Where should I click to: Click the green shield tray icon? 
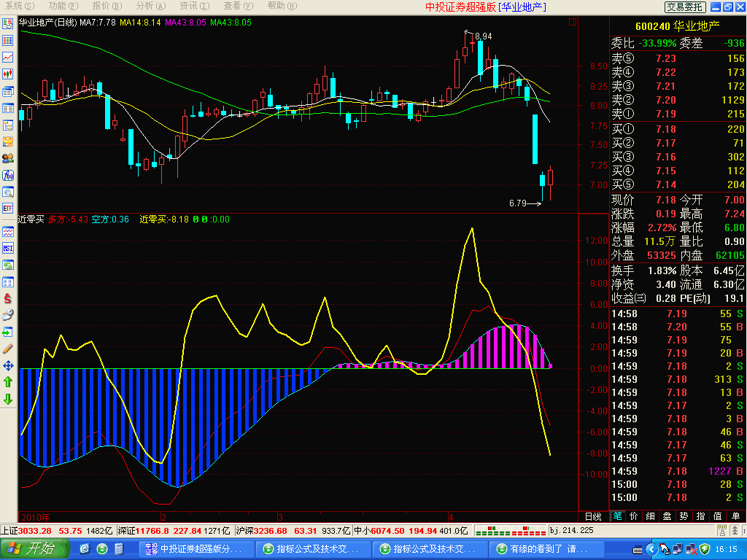tap(705, 549)
